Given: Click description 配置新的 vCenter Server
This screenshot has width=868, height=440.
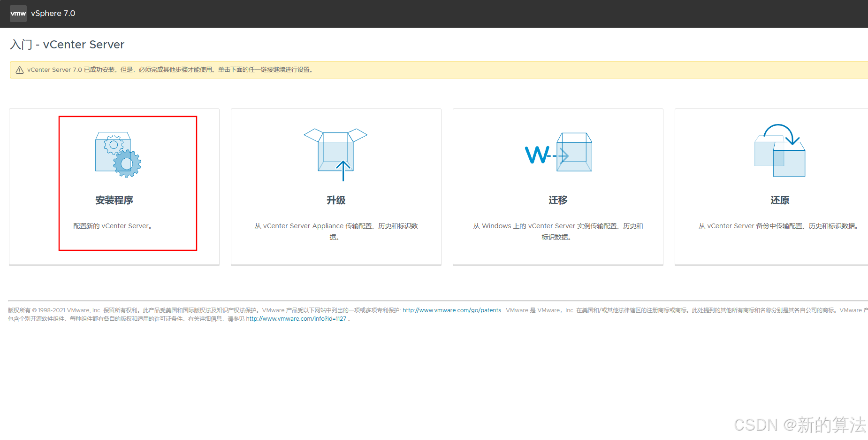Looking at the screenshot, I should coord(113,226).
